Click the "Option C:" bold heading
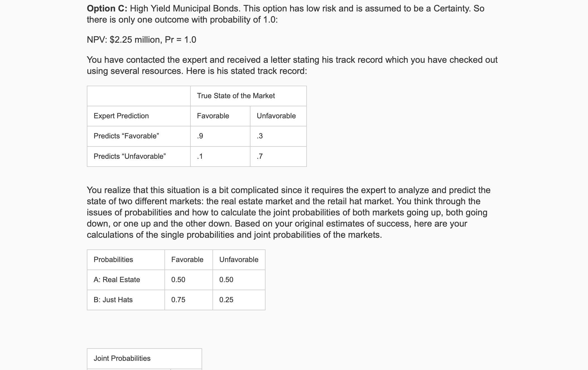 tap(107, 9)
